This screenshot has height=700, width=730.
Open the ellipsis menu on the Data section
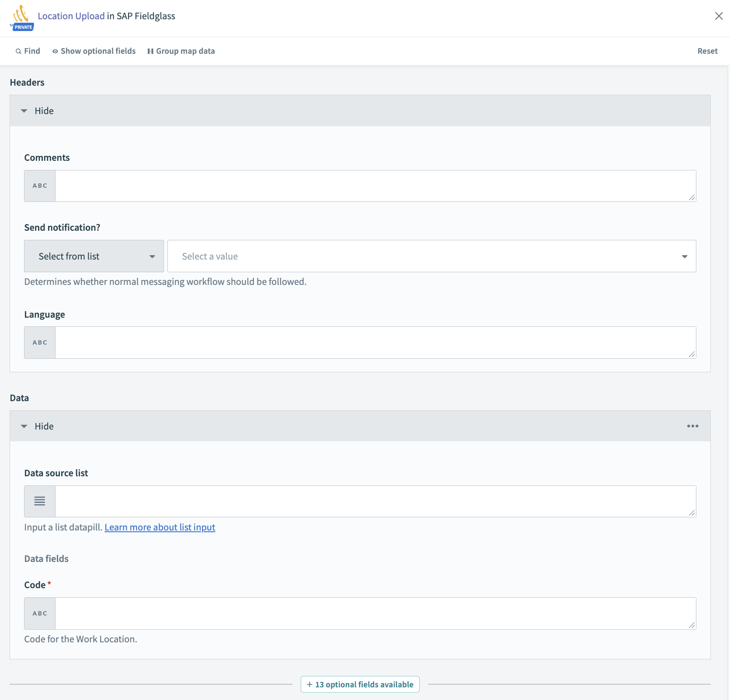pyautogui.click(x=692, y=426)
